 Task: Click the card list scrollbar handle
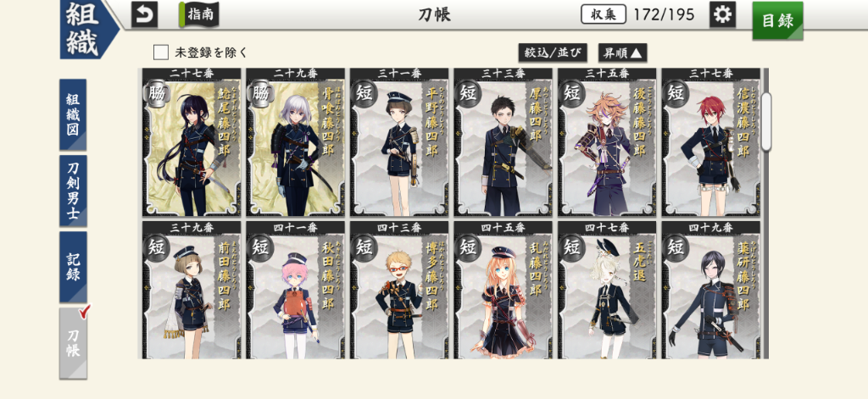point(766,122)
